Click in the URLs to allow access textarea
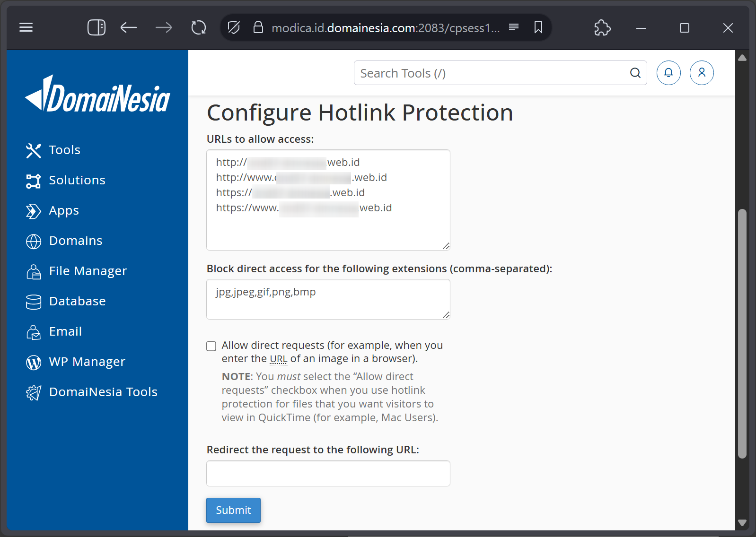The width and height of the screenshot is (756, 537). [328, 200]
